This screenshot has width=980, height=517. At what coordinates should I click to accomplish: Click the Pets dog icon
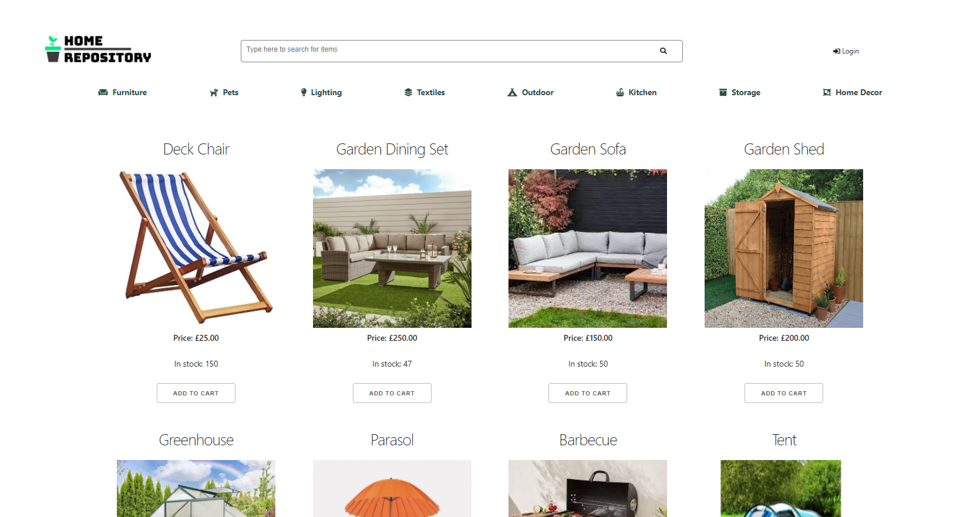(214, 92)
